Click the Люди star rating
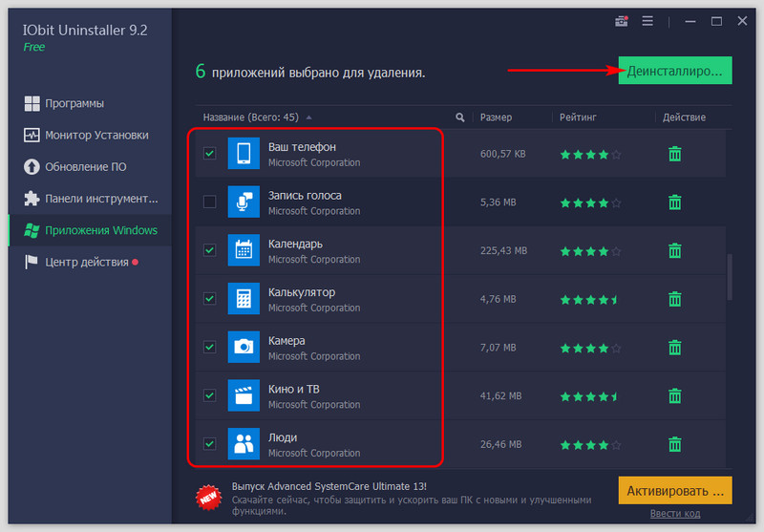This screenshot has width=764, height=532. (x=590, y=445)
